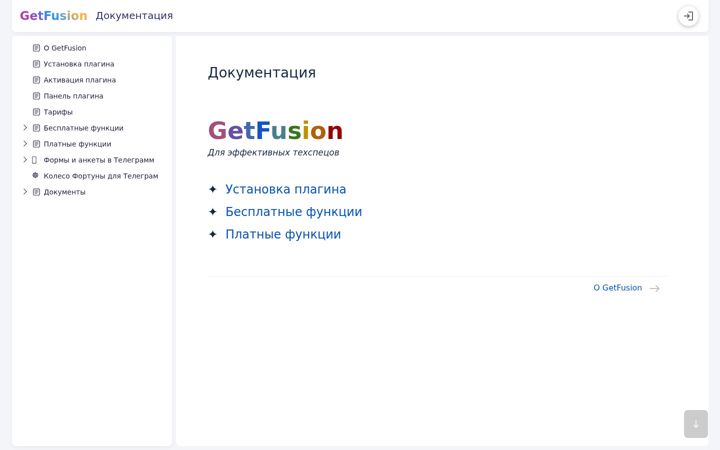Expand Формы и анкеты в Телеграмм section

[x=25, y=160]
